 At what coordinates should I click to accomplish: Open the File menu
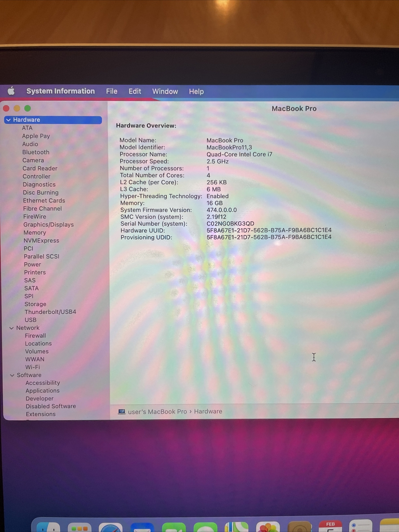tap(112, 91)
